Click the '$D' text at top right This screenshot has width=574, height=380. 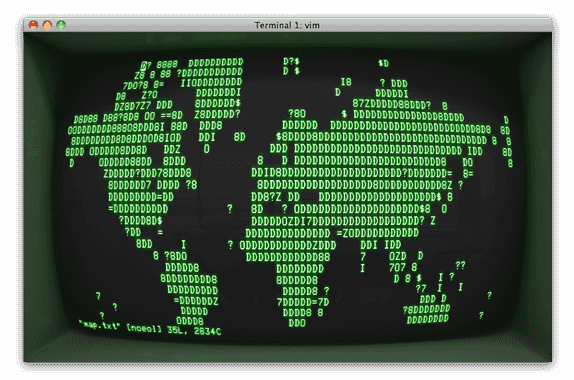[383, 63]
